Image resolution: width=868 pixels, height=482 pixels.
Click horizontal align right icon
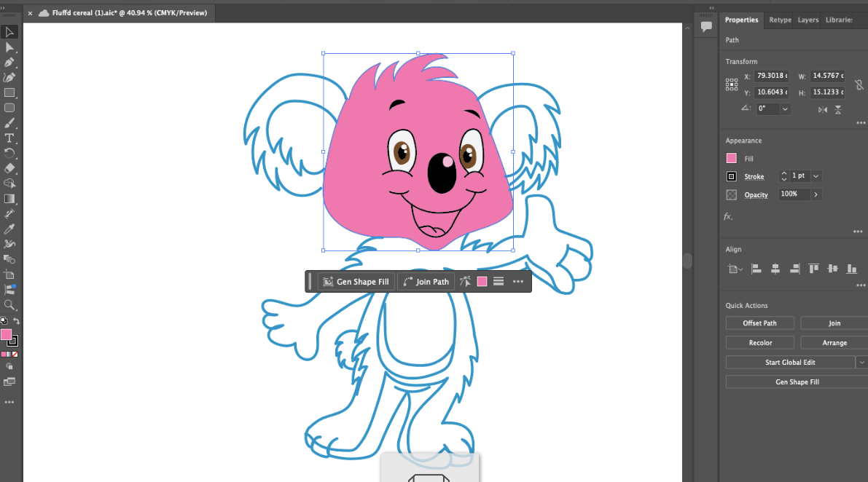794,269
